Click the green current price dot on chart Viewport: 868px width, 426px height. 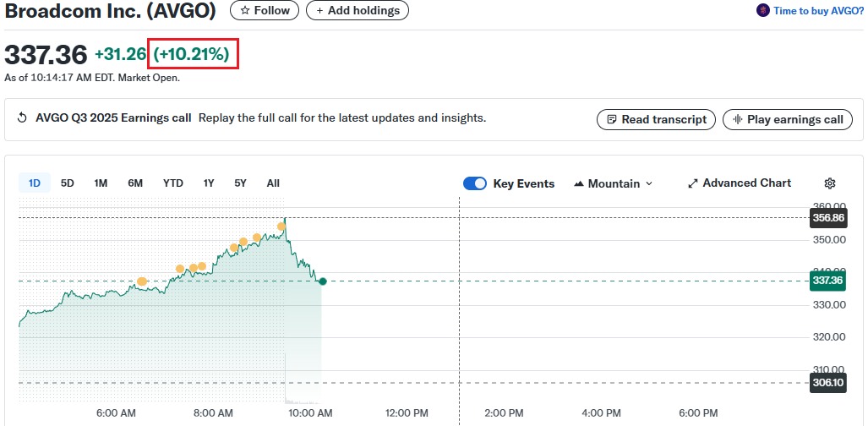pos(322,281)
